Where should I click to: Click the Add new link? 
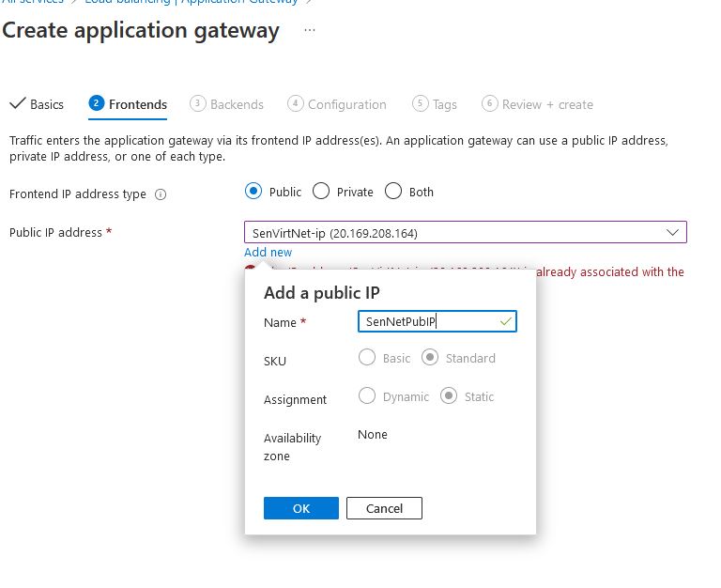point(268,252)
